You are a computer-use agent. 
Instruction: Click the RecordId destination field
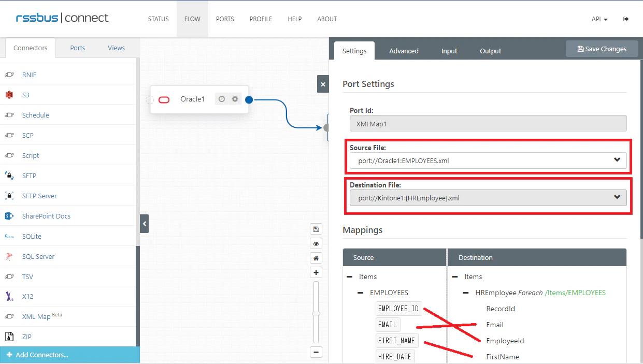[501, 309]
